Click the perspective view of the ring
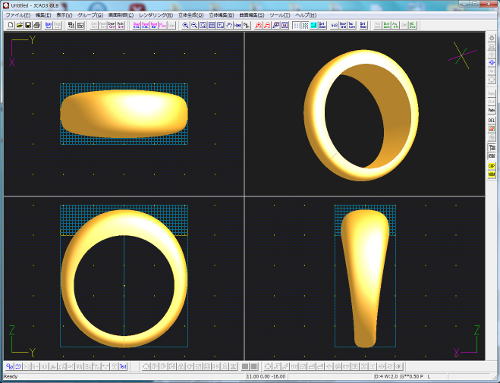The width and height of the screenshot is (500, 383). (362, 115)
